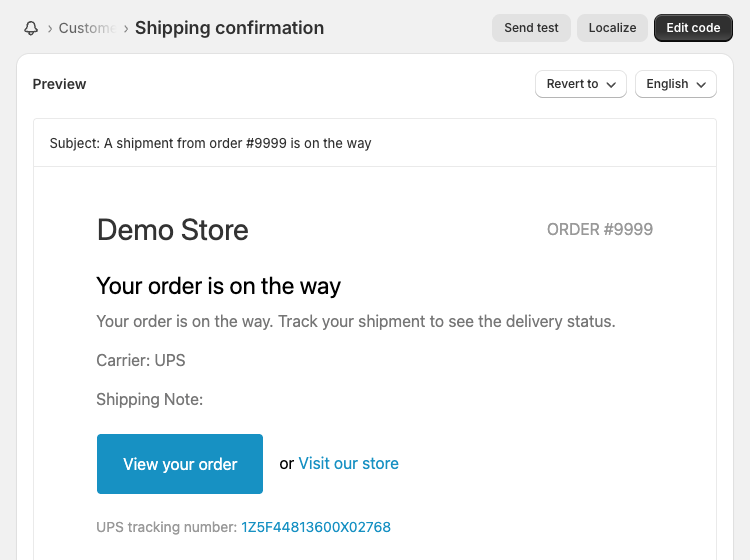750x560 pixels.
Task: Click the Shipping confirmation page title
Action: 229,28
